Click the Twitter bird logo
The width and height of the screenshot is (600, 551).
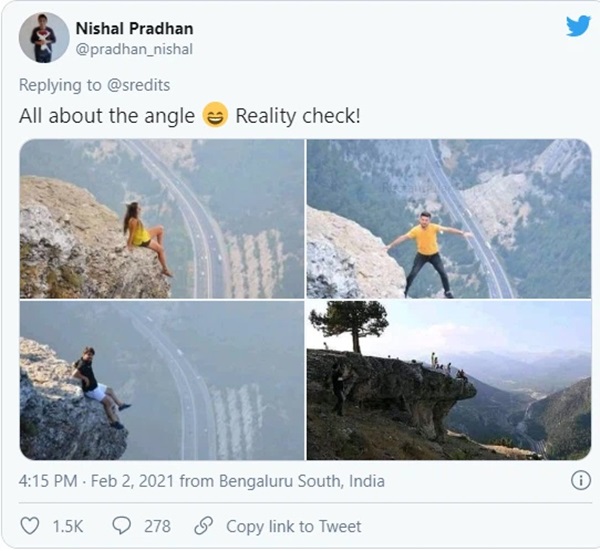point(577,27)
